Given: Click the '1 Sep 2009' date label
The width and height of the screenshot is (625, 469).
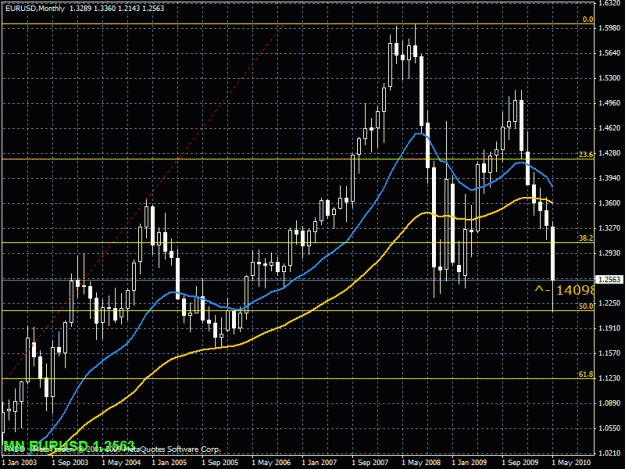Looking at the screenshot, I should (x=520, y=463).
